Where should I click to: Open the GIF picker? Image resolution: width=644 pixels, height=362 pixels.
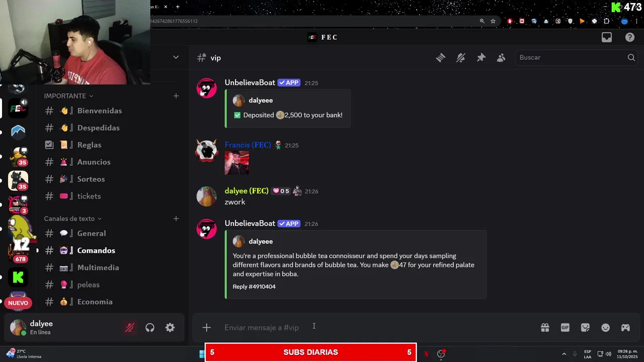pyautogui.click(x=565, y=328)
